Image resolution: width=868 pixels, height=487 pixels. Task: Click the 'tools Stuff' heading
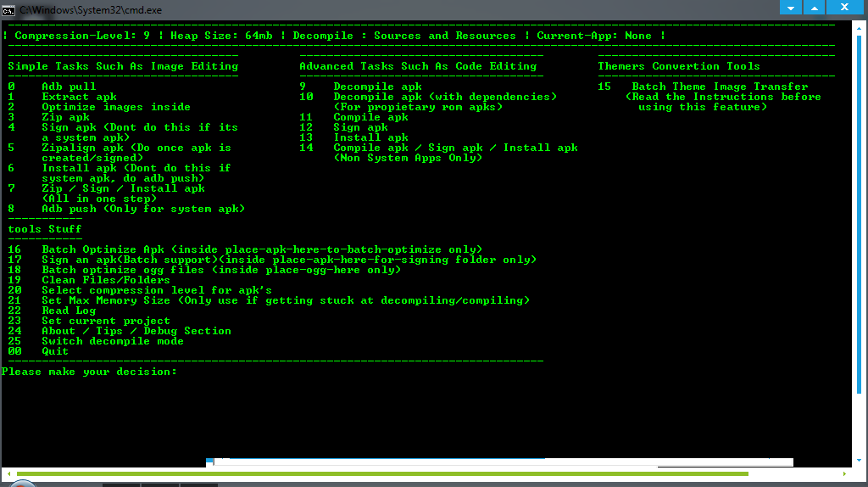[x=44, y=229]
